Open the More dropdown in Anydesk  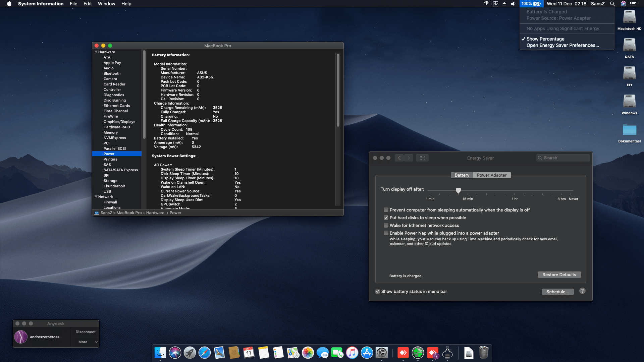(x=85, y=342)
